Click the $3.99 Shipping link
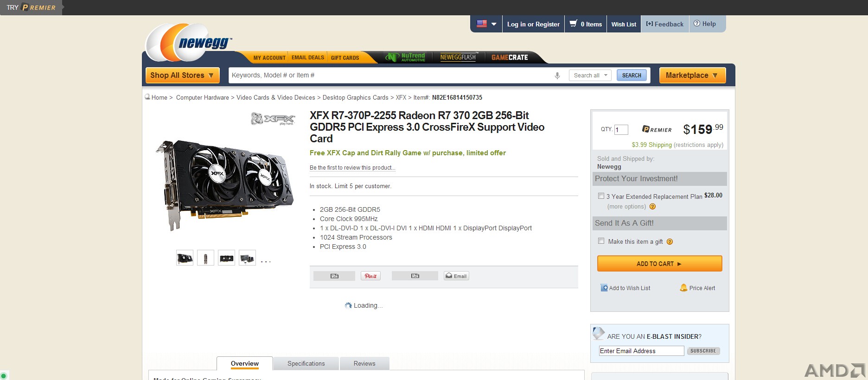 [651, 145]
